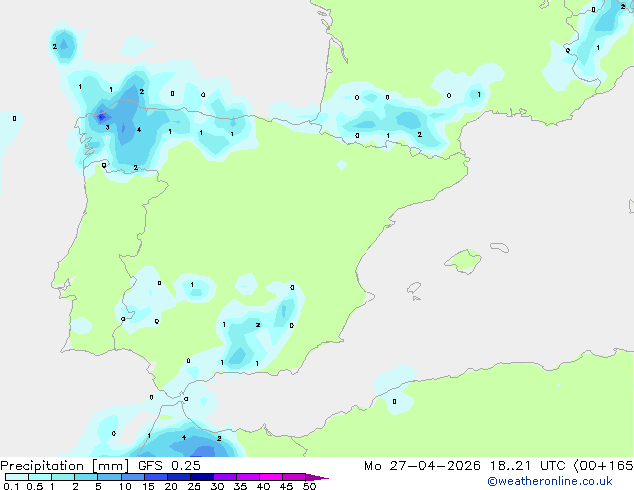This screenshot has height=490, width=634.
Task: Click the Ibiza island outline
Action: [x=414, y=288]
